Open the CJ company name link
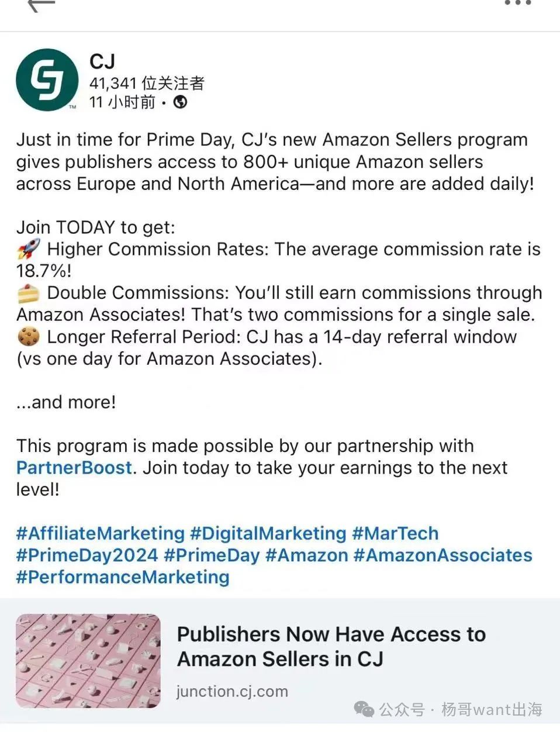The width and height of the screenshot is (560, 732). tap(102, 61)
